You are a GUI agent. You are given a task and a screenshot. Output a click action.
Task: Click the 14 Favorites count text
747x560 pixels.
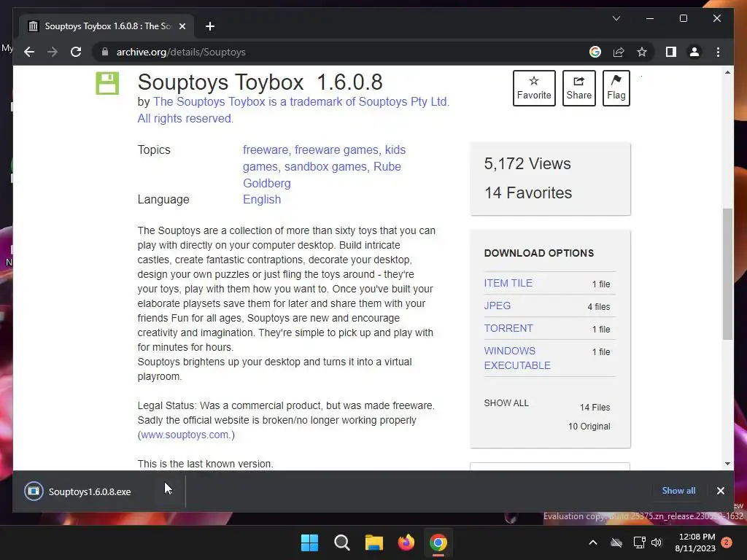(528, 192)
